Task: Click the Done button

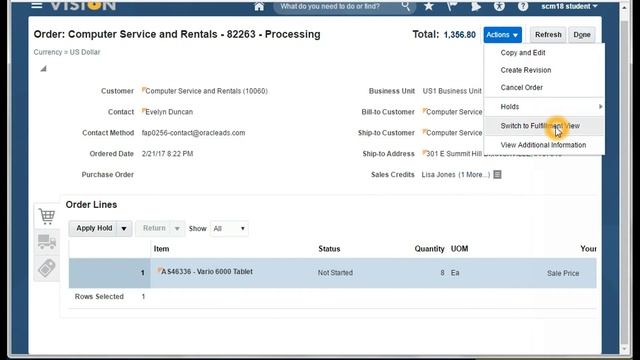Action: (582, 35)
